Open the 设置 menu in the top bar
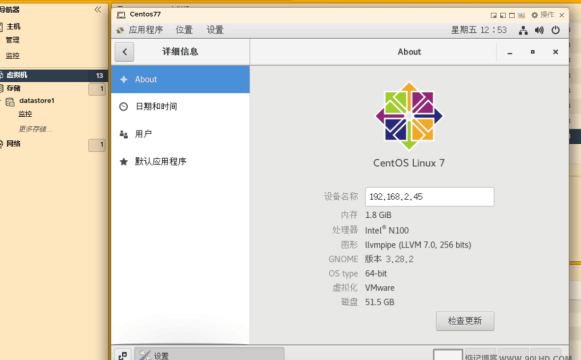 [x=215, y=30]
